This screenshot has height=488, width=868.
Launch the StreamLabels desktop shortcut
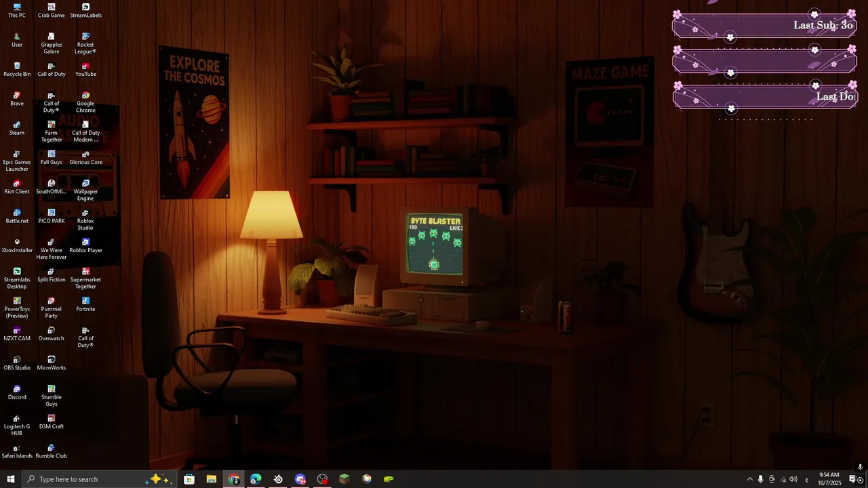tap(85, 11)
